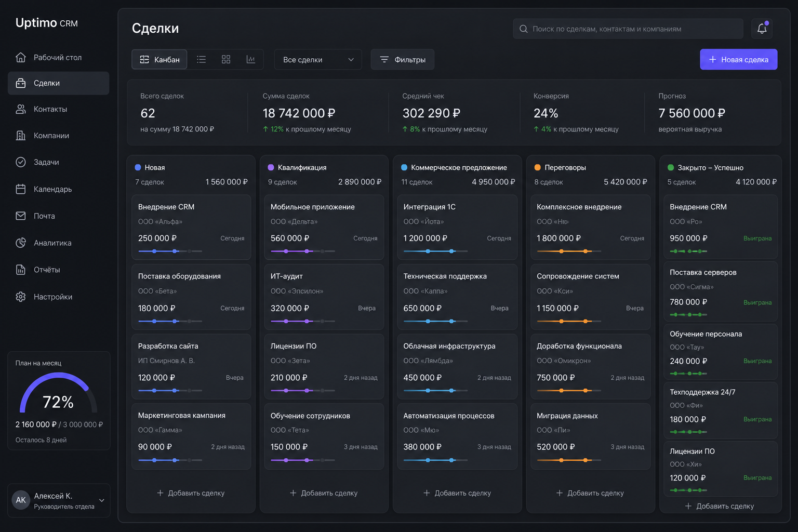Viewport: 798px width, 532px height.
Task: Open Настройки gear in the sidebar
Action: tap(21, 297)
